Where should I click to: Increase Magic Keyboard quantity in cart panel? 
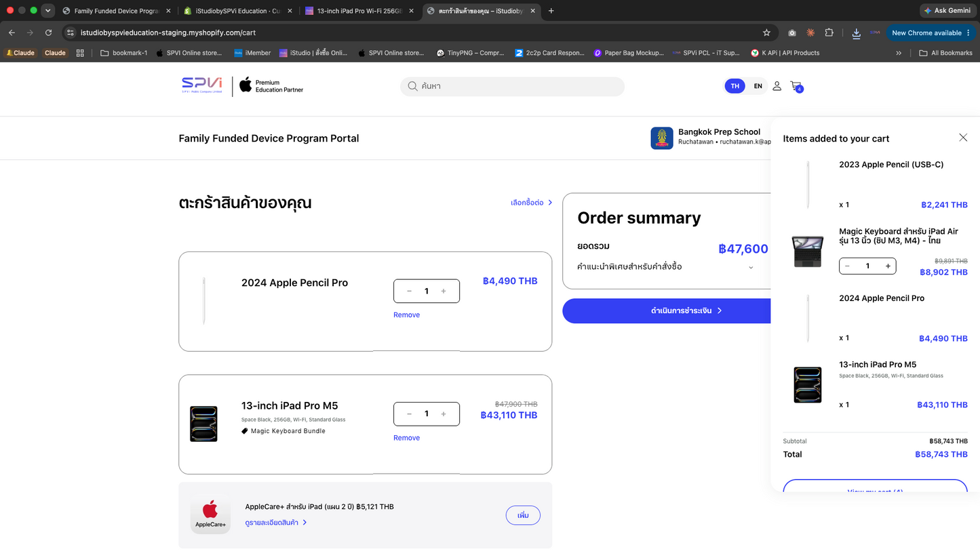888,266
